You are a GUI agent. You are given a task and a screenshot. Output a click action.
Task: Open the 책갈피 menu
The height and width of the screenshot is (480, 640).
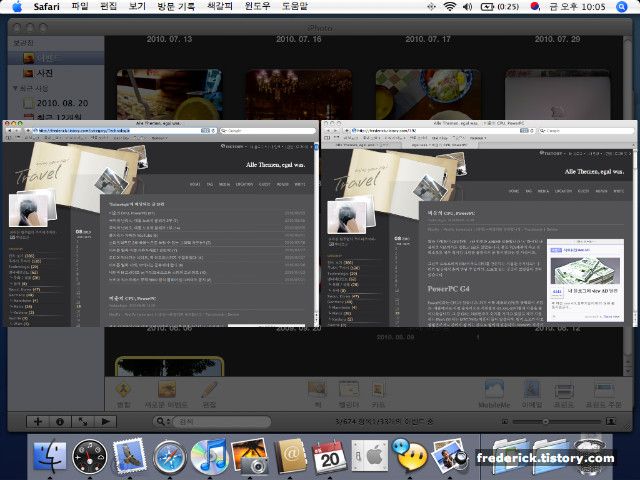pos(220,7)
